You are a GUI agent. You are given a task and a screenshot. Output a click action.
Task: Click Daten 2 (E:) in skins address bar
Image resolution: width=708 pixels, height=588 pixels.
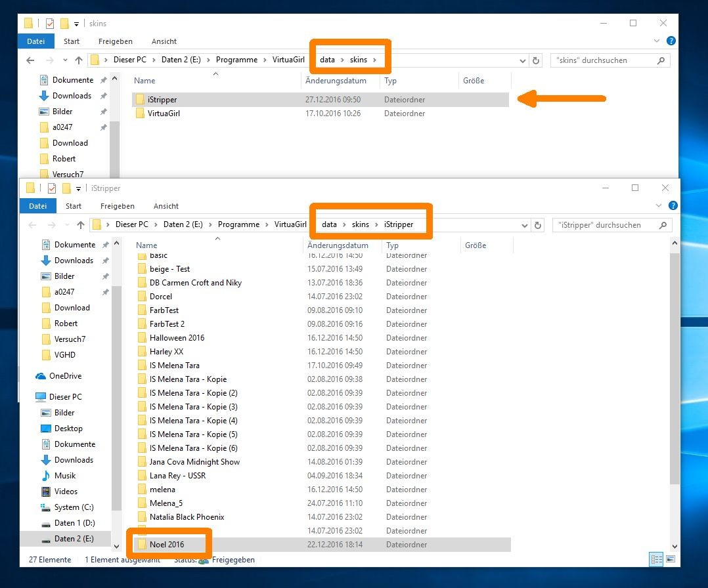tap(181, 60)
